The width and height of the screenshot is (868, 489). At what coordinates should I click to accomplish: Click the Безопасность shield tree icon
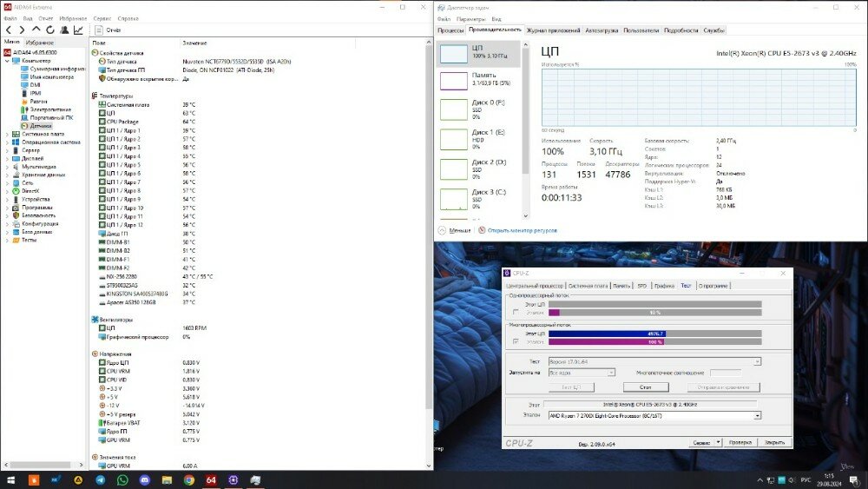[16, 215]
